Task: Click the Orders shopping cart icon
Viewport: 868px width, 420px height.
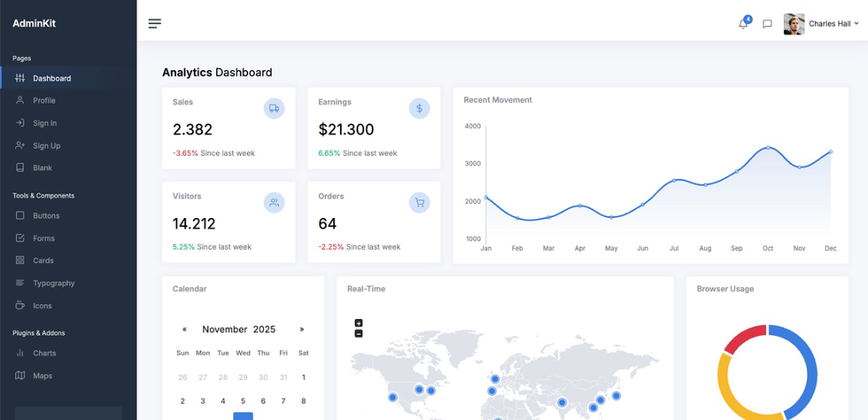Action: [x=419, y=203]
